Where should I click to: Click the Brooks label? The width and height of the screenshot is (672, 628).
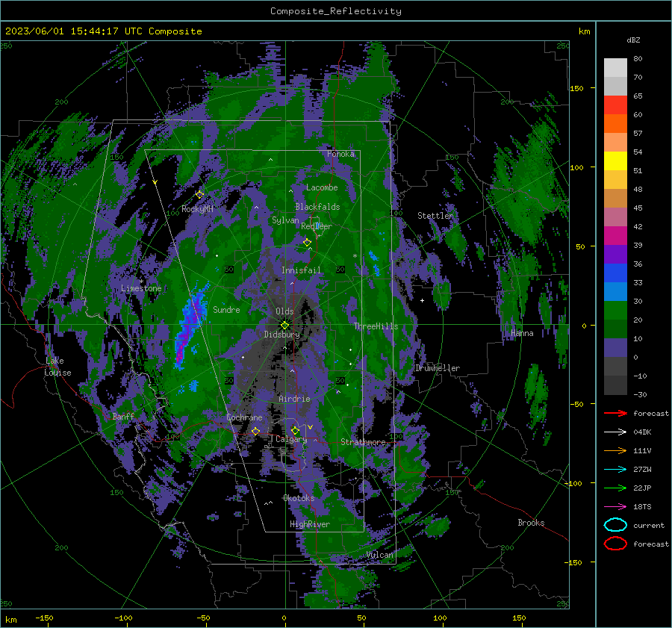(531, 523)
